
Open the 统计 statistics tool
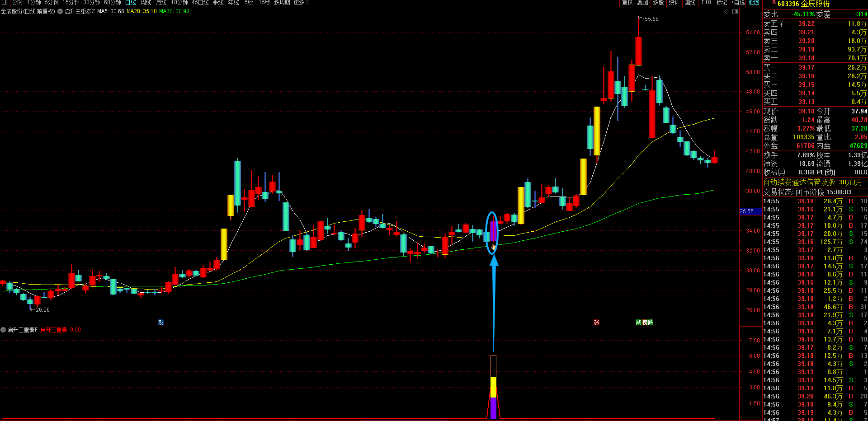(674, 3)
